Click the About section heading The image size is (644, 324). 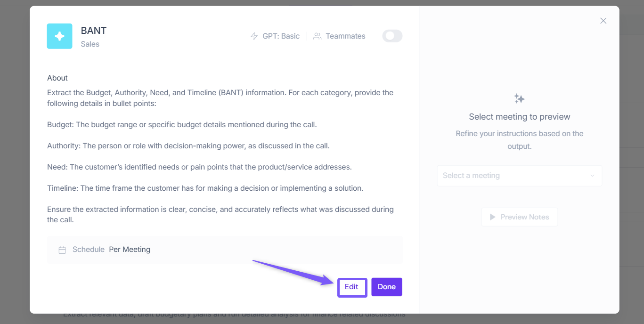coord(57,78)
